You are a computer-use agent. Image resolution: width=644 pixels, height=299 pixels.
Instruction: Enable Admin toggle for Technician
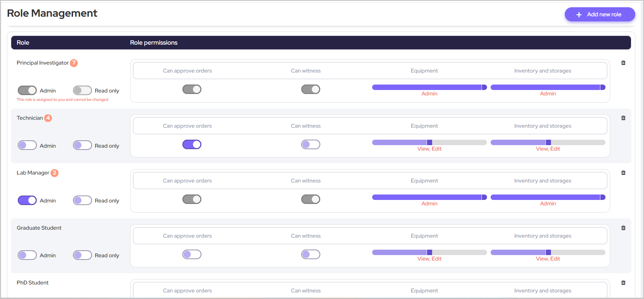(27, 146)
